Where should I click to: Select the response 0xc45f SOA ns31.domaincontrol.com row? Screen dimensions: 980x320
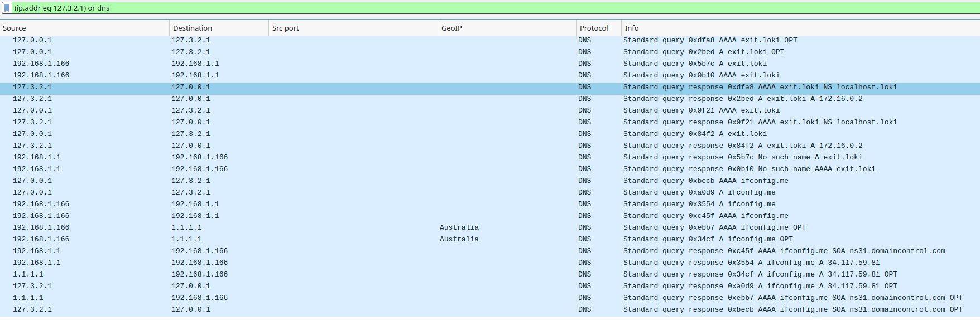point(490,251)
